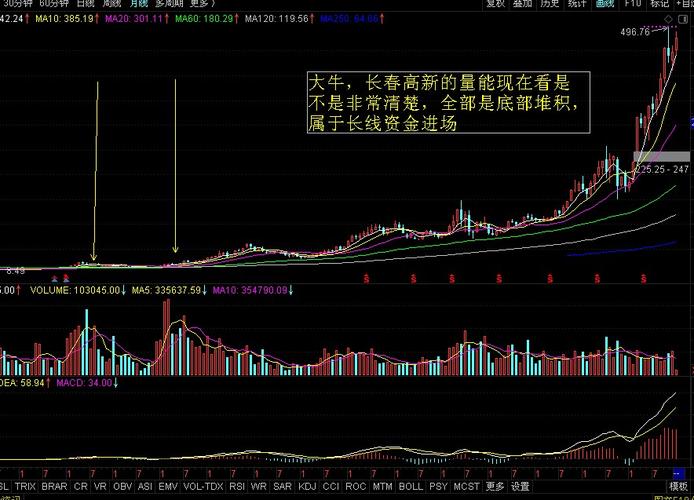Select the BOLL indicator tab
The height and width of the screenshot is (500, 694).
click(x=410, y=487)
